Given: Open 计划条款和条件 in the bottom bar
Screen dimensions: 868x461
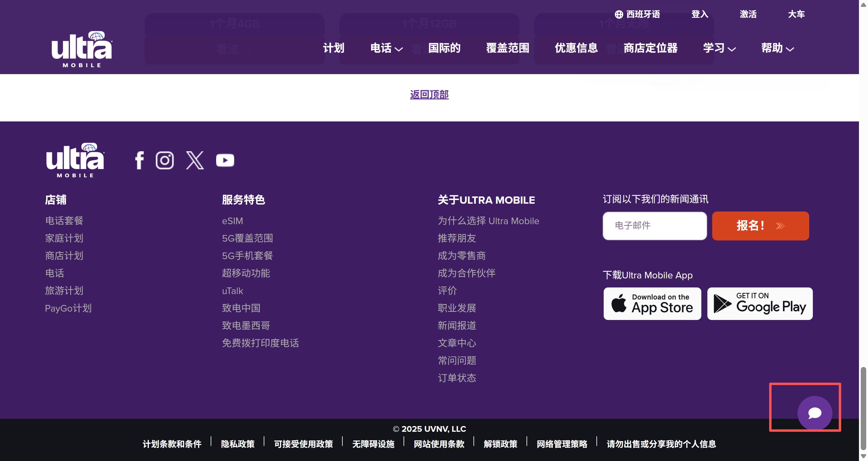Looking at the screenshot, I should (x=172, y=444).
